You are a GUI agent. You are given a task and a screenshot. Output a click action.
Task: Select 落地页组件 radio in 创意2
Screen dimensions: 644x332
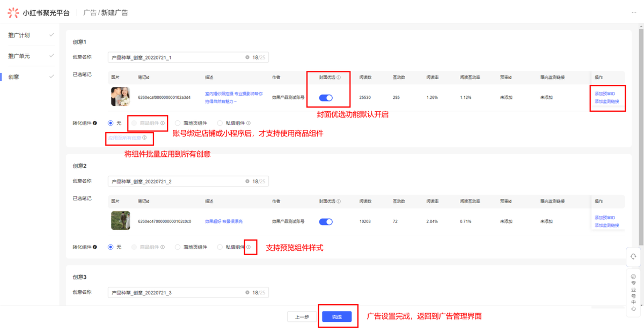[x=178, y=247]
